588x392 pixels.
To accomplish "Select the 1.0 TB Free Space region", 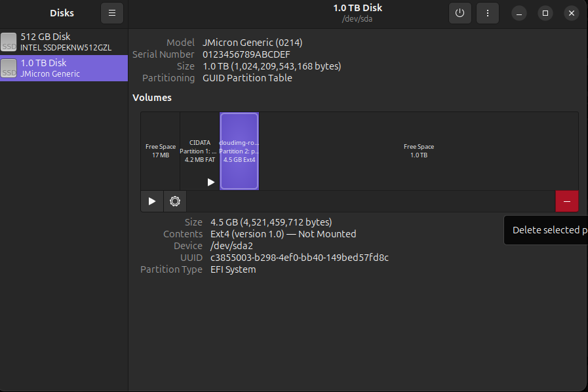I will pos(418,151).
